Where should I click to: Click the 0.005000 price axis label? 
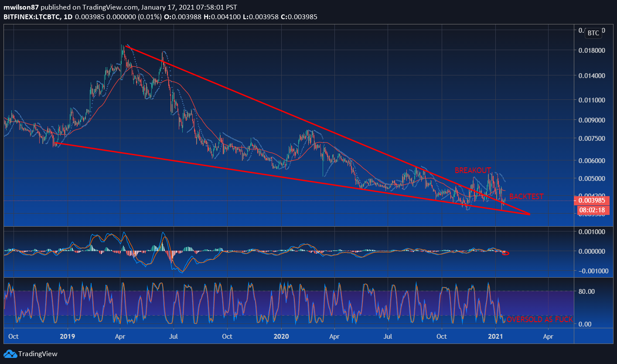591,179
